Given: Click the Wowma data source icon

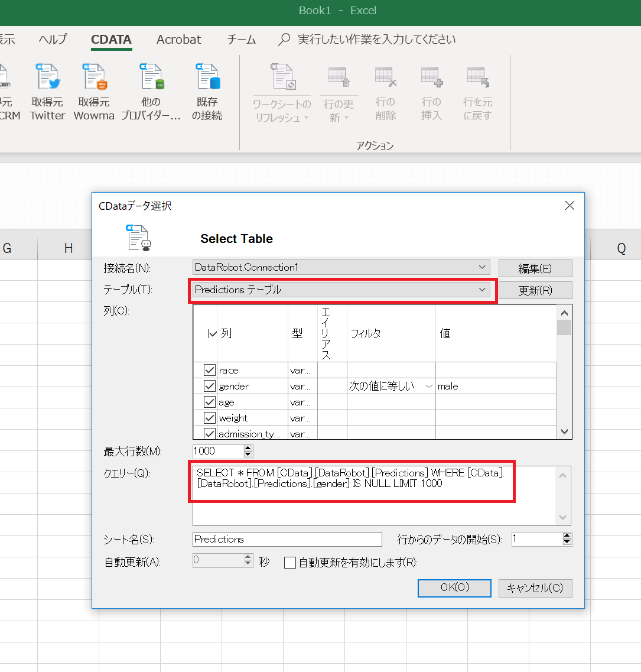Looking at the screenshot, I should 94,77.
